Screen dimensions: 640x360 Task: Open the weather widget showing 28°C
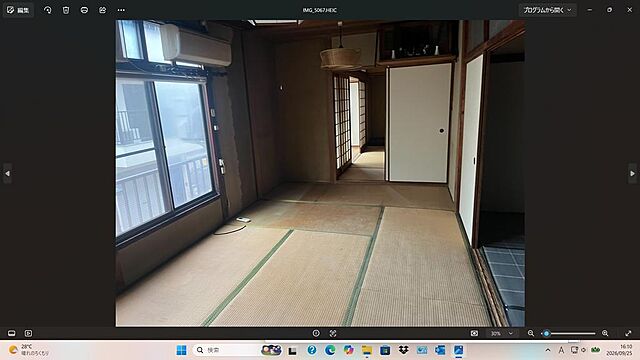pyautogui.click(x=29, y=350)
